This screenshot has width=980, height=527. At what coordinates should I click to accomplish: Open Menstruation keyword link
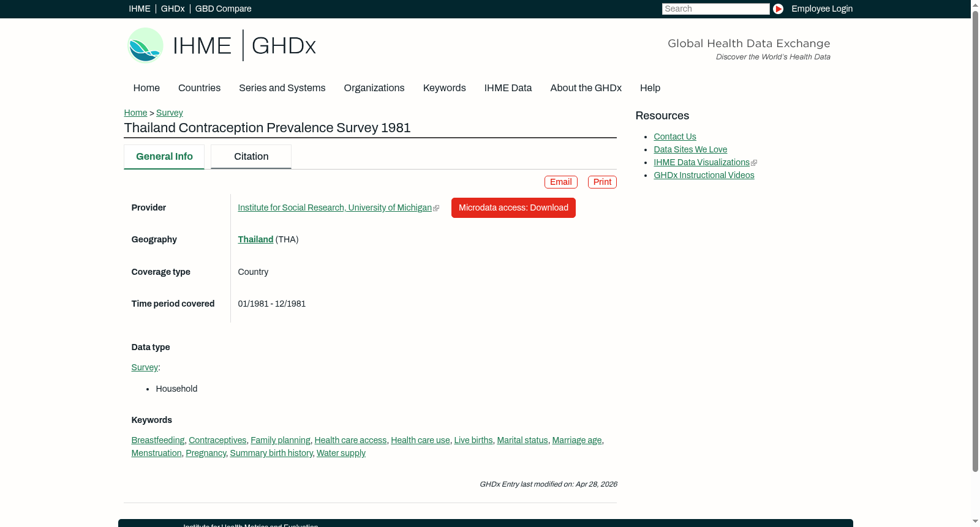click(156, 453)
